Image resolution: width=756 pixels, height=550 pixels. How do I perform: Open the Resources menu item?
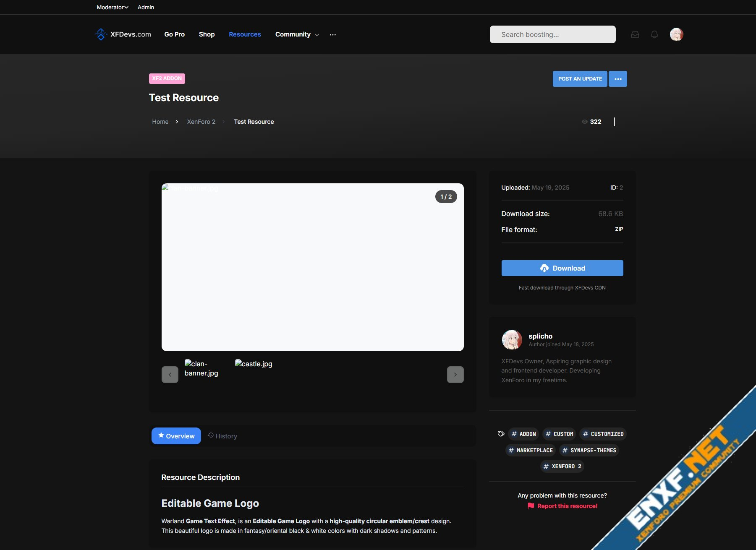click(245, 34)
